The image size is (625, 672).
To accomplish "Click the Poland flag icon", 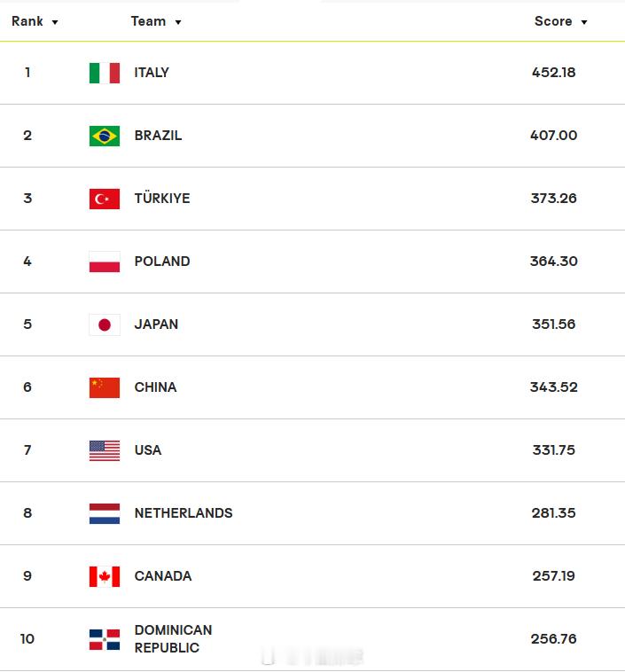I will [x=105, y=262].
